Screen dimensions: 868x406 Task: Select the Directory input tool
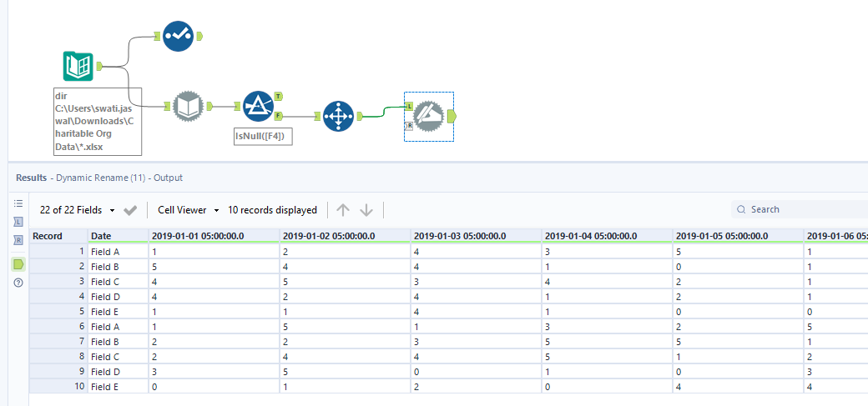(78, 67)
